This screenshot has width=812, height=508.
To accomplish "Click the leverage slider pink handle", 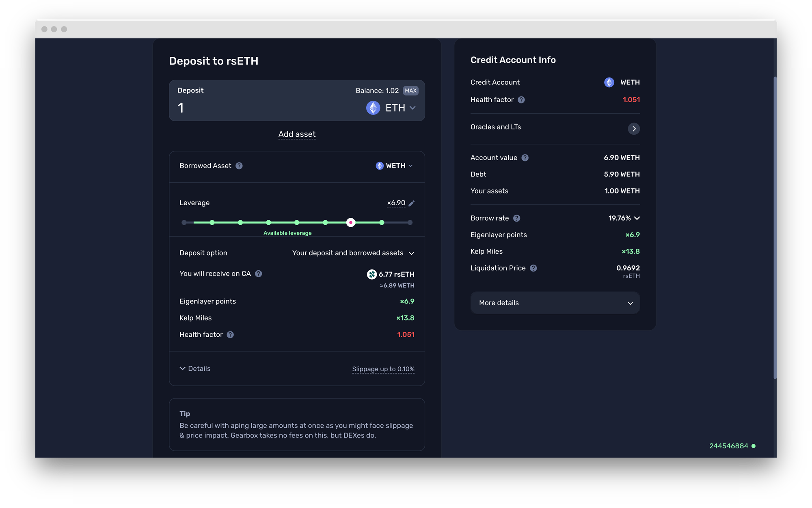I will click(x=351, y=223).
